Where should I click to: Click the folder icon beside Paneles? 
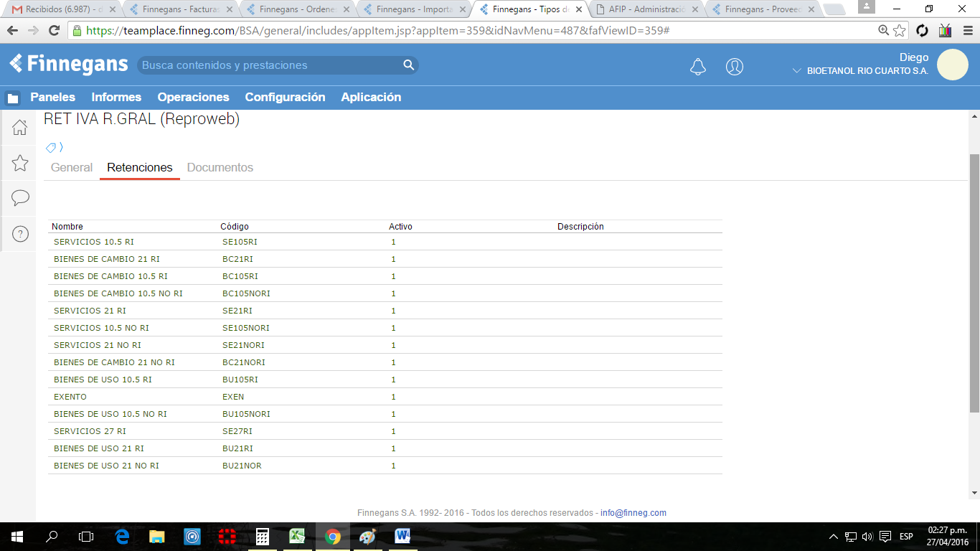13,98
